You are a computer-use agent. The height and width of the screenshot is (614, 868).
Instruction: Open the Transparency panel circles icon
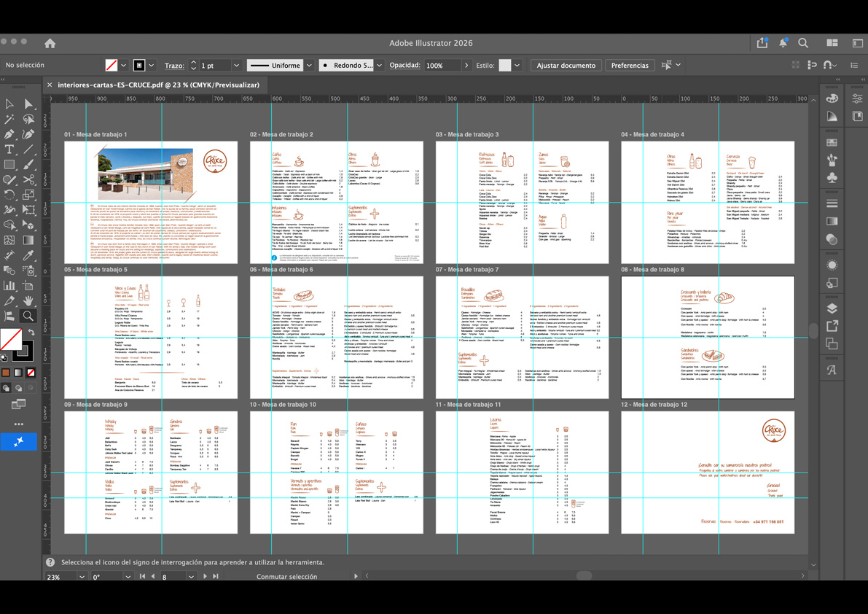click(x=832, y=239)
